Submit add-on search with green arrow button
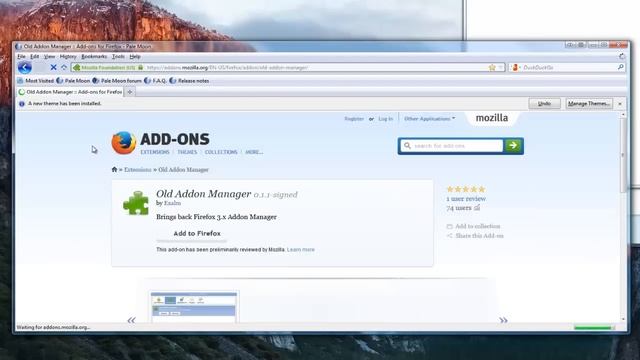Image resolution: width=640 pixels, height=360 pixels. [x=513, y=146]
